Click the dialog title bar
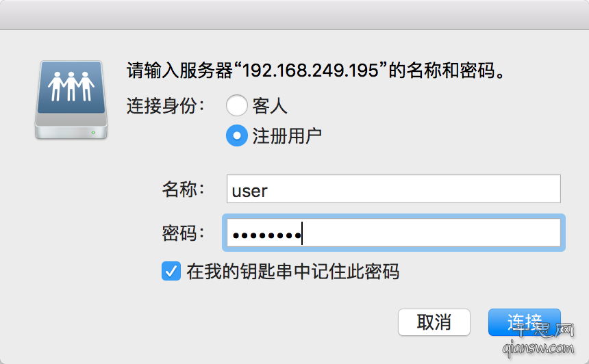This screenshot has height=364, width=589. (x=294, y=15)
